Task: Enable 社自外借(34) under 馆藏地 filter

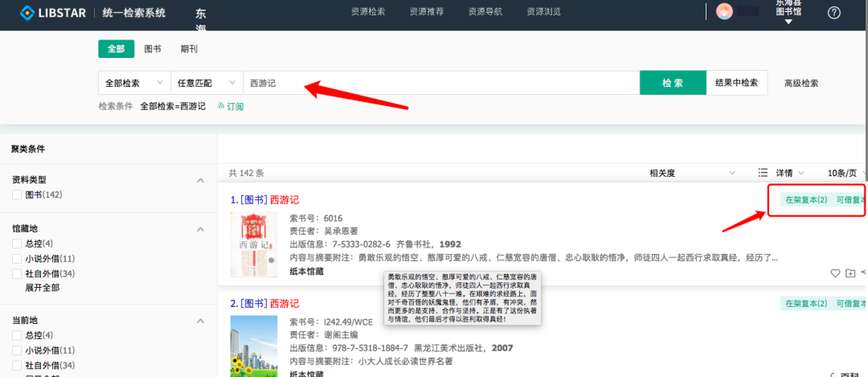Action: (x=17, y=273)
